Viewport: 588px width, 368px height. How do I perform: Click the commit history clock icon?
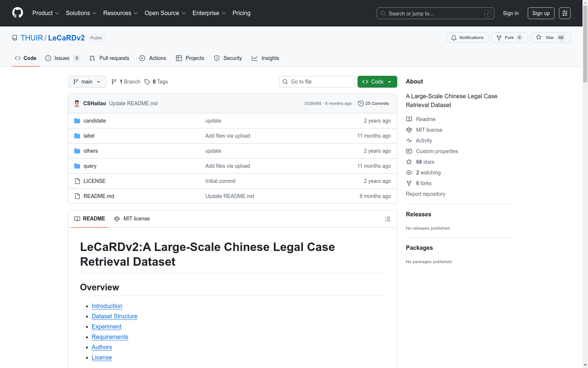[361, 103]
